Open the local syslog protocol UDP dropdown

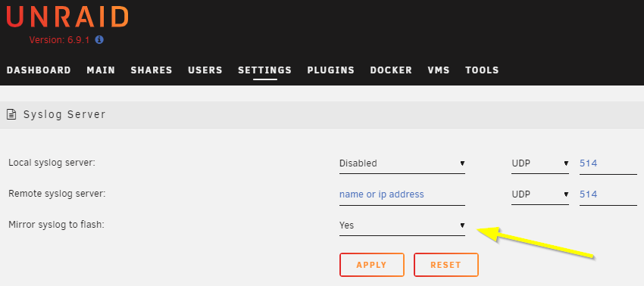pos(540,163)
